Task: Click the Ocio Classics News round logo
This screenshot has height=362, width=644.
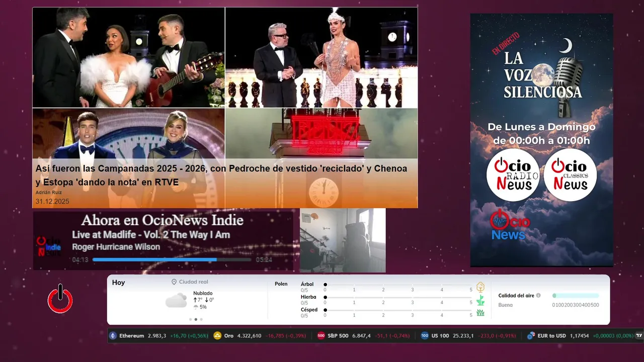Action: pos(570,175)
